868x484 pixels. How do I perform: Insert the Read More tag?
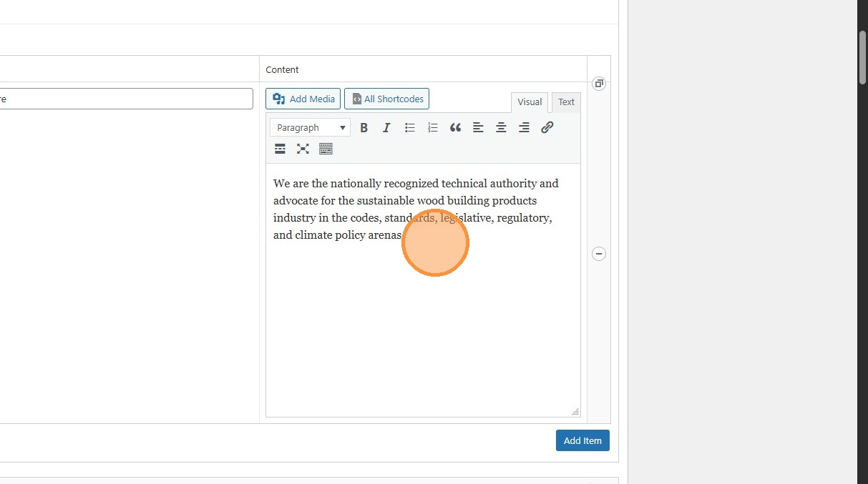point(280,149)
